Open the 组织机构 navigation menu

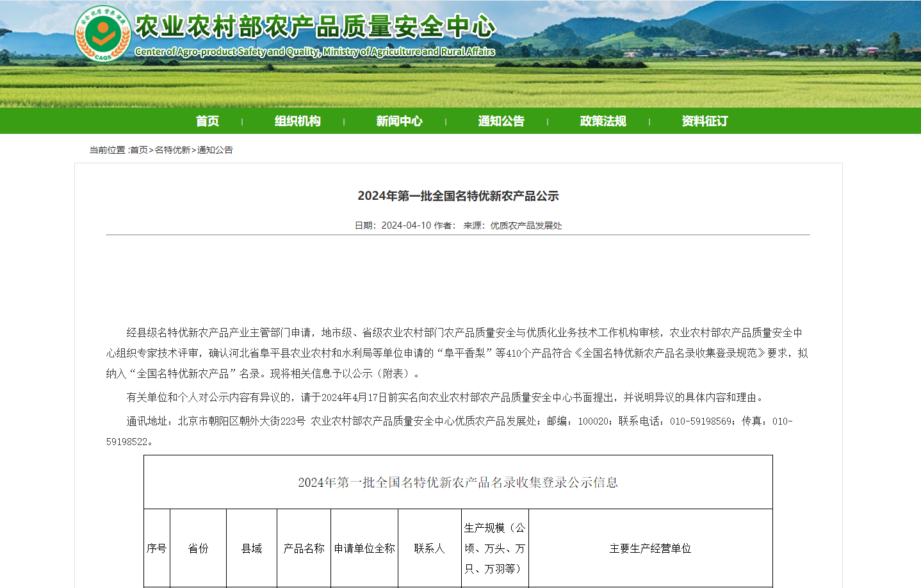(298, 121)
